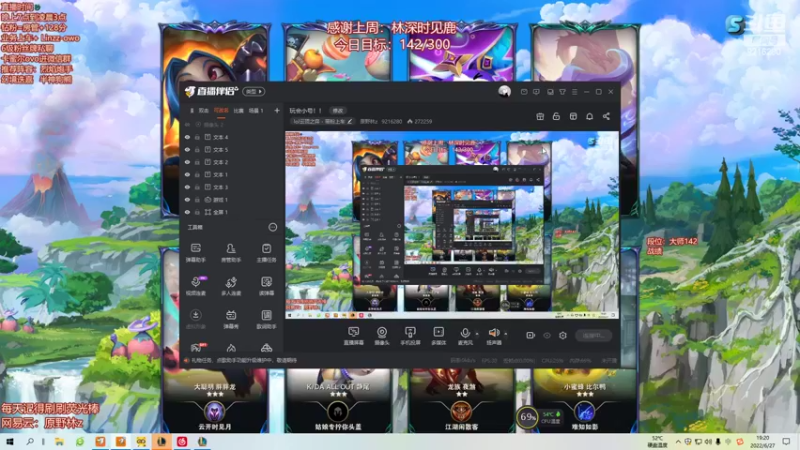Open the 主播任务 tool
This screenshot has height=450, width=800.
(266, 253)
